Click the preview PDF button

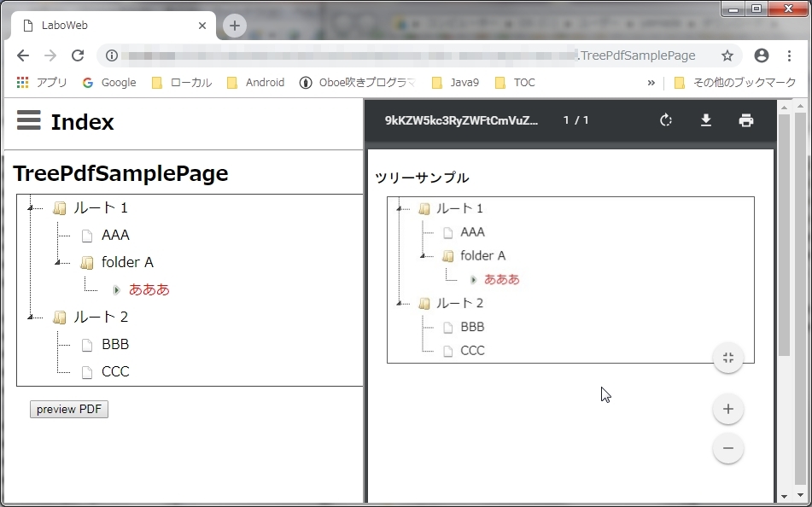(x=69, y=409)
